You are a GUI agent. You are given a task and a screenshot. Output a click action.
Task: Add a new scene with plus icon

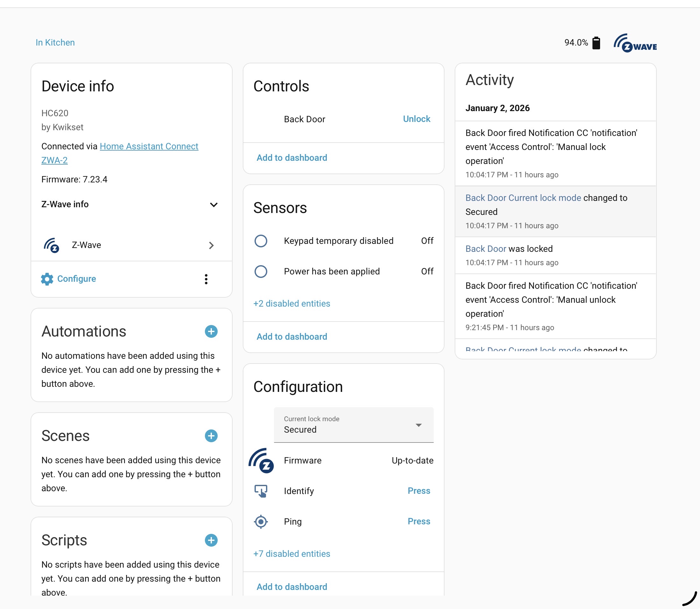pyautogui.click(x=211, y=436)
